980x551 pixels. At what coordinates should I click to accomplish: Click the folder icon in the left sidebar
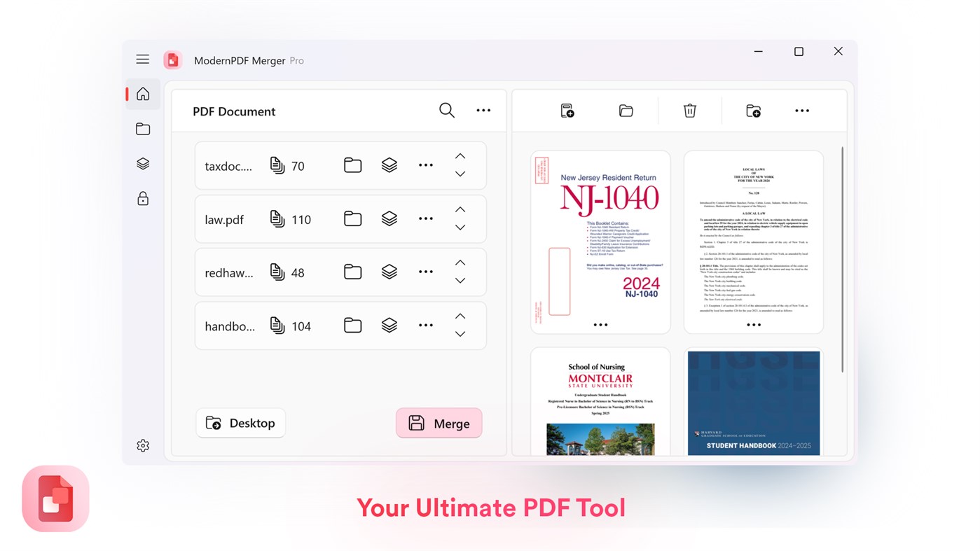click(x=142, y=129)
